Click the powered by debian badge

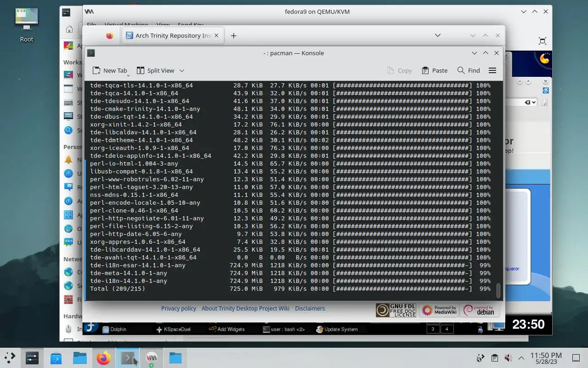pos(481,310)
